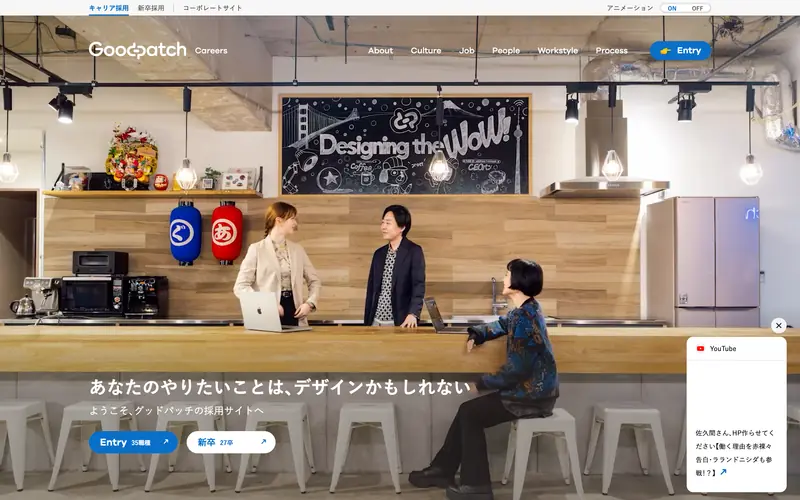The height and width of the screenshot is (500, 800).
Task: Switch animation toggle to ON
Action: click(x=672, y=8)
